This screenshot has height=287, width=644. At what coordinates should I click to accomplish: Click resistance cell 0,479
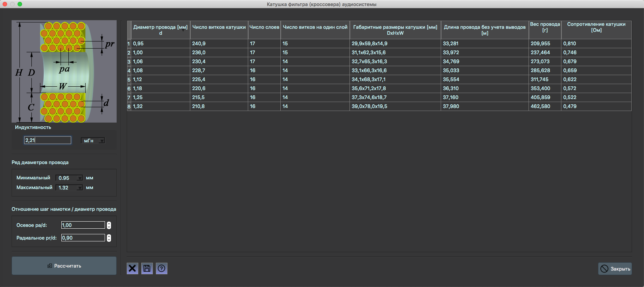(597, 107)
